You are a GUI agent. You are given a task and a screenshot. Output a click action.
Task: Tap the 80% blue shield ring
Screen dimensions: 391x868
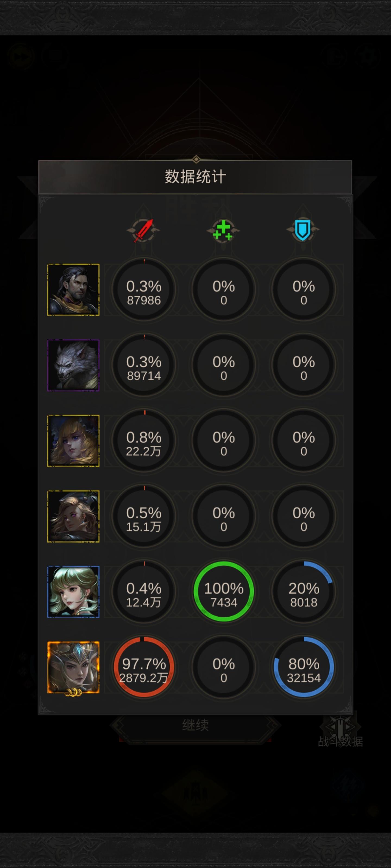(304, 667)
